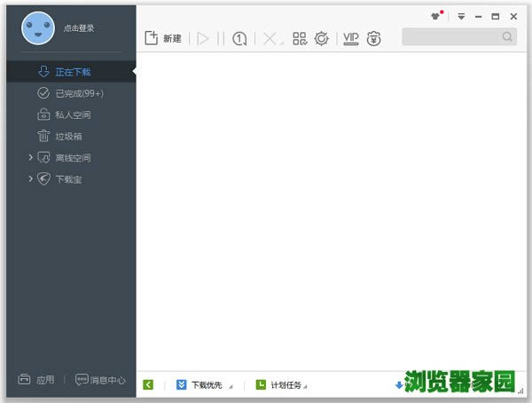Screen dimensions: 532x403
Task: Click the circled 1 priority icon
Action: point(239,39)
